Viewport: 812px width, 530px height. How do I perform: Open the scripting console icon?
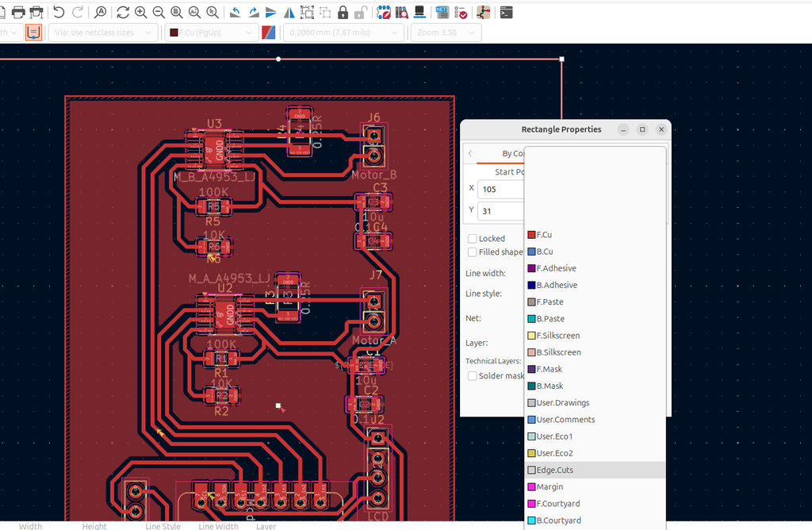pos(506,12)
